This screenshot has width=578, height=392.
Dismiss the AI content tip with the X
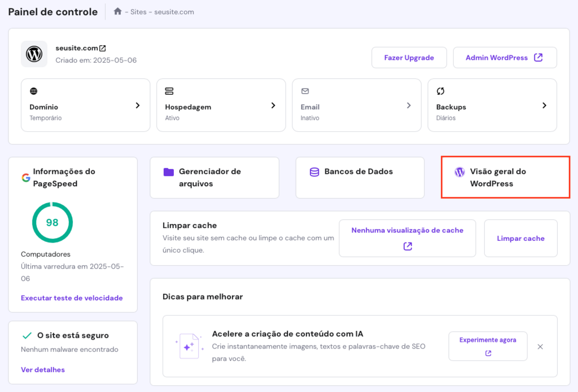[x=540, y=346]
